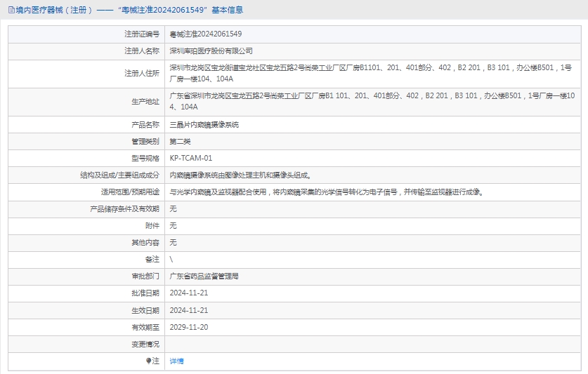This screenshot has height=374, width=588.
Task: Click the 注册人住所 address text
Action: click(x=370, y=73)
